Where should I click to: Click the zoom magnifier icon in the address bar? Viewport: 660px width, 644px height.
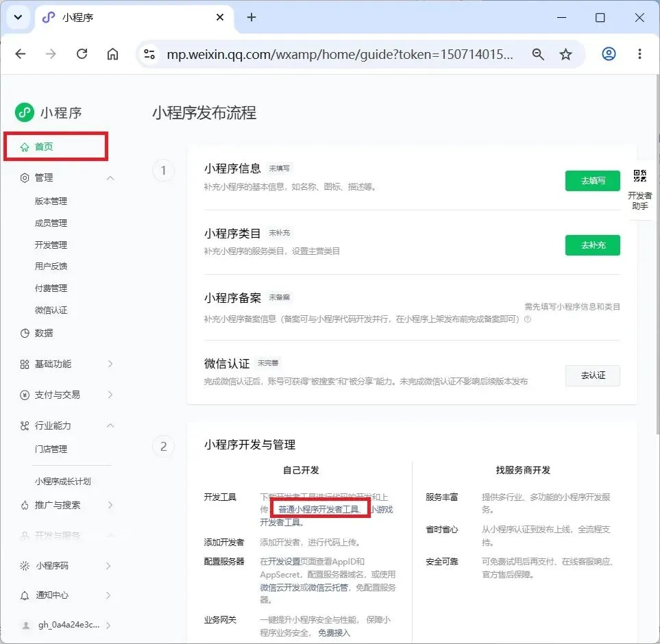point(537,54)
